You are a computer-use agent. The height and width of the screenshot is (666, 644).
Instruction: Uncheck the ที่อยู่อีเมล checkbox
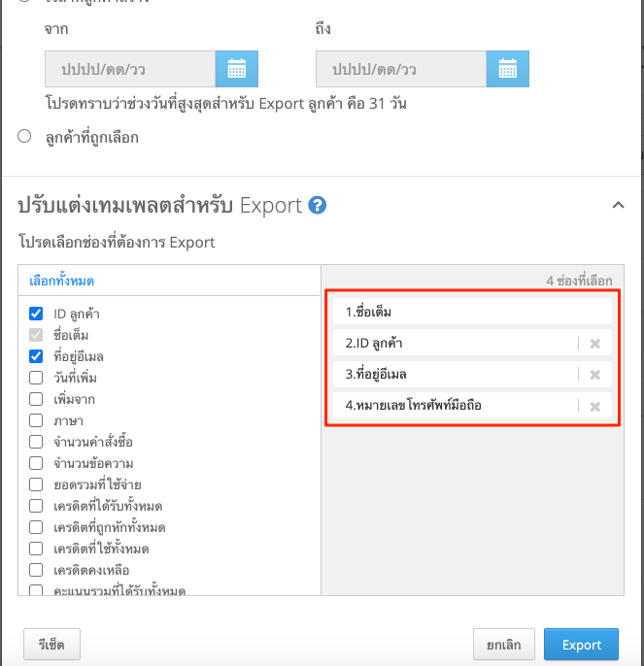[36, 356]
